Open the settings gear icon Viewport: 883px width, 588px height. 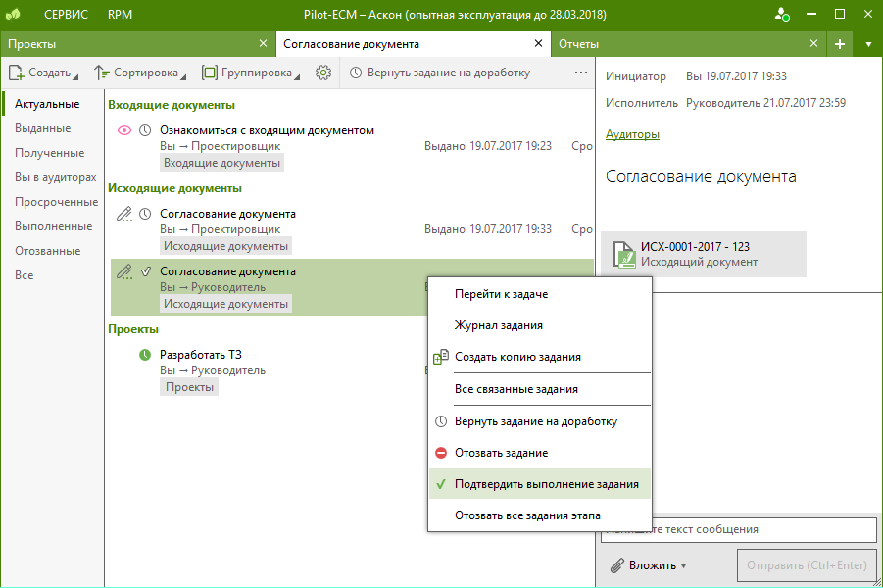323,72
